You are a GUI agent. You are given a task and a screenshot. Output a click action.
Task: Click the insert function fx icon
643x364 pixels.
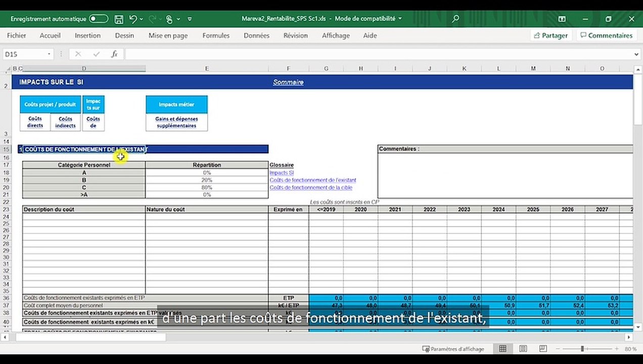[114, 54]
